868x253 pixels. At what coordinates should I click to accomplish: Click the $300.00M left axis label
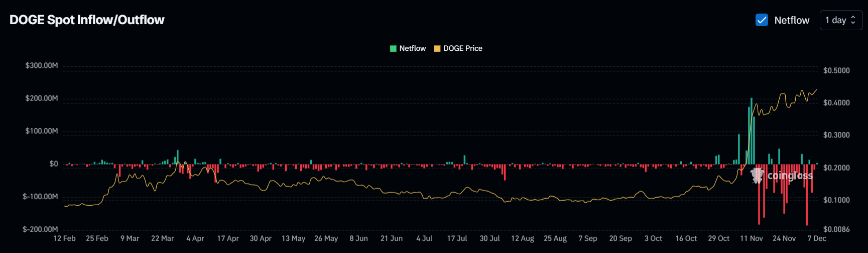[x=42, y=65]
